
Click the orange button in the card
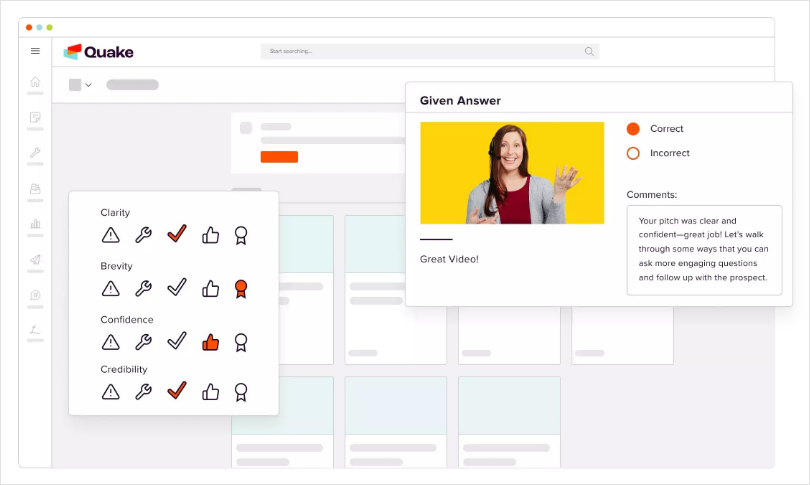click(279, 157)
